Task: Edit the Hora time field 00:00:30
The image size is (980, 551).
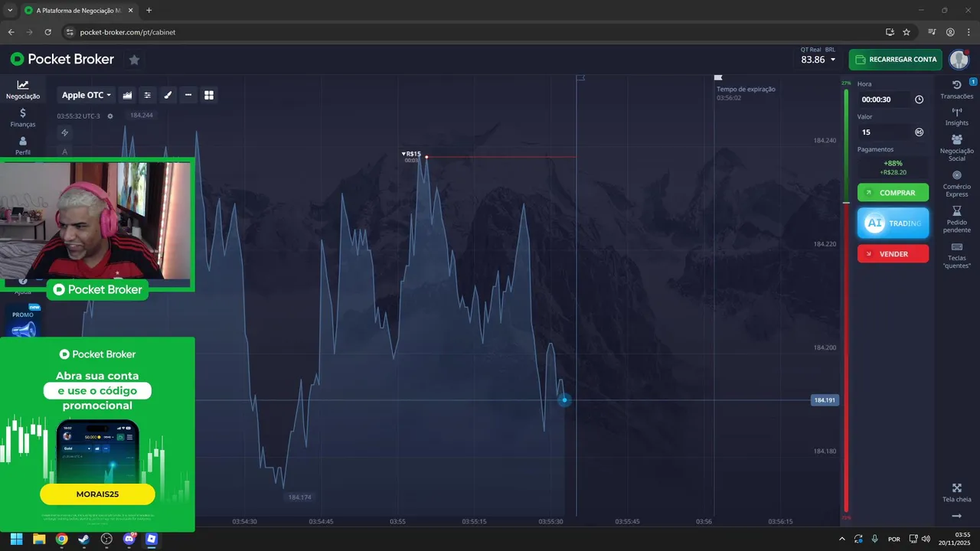Action: coord(884,99)
